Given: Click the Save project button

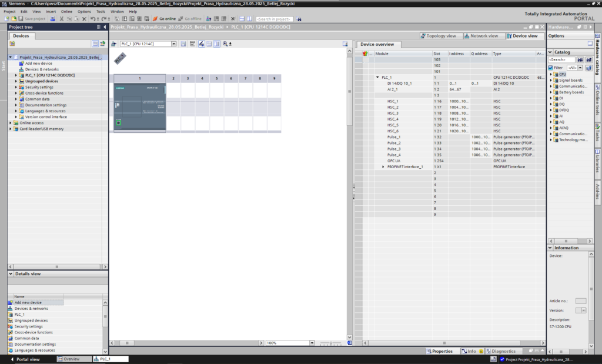Looking at the screenshot, I should pyautogui.click(x=32, y=19).
